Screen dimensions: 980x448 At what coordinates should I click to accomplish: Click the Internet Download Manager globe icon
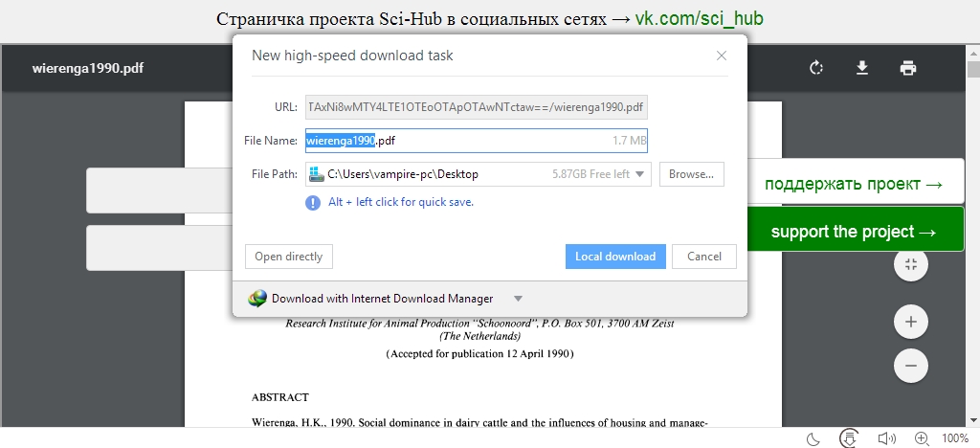[256, 299]
